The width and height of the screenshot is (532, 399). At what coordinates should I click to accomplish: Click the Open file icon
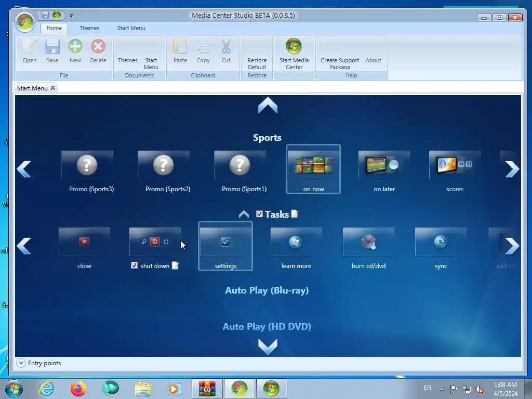coord(30,46)
